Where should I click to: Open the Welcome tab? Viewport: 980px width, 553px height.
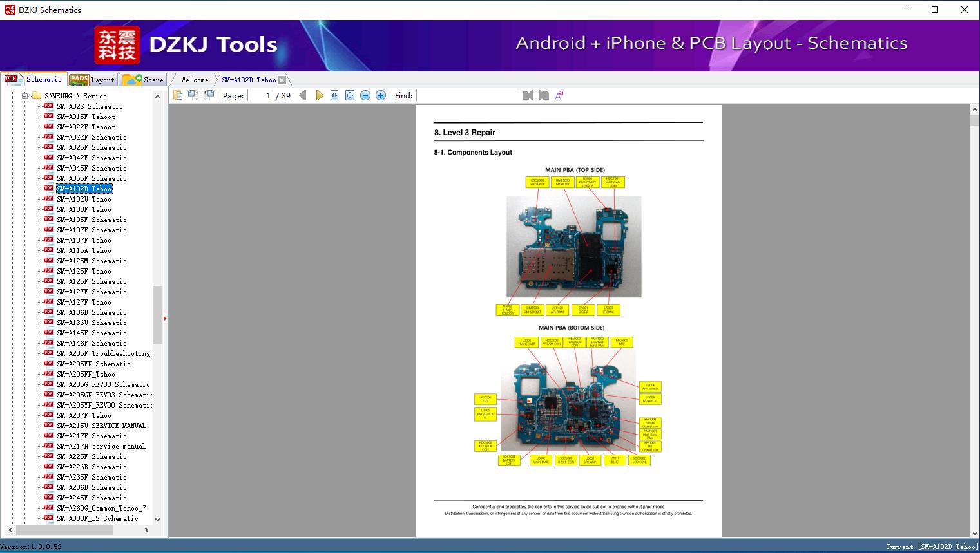point(194,80)
